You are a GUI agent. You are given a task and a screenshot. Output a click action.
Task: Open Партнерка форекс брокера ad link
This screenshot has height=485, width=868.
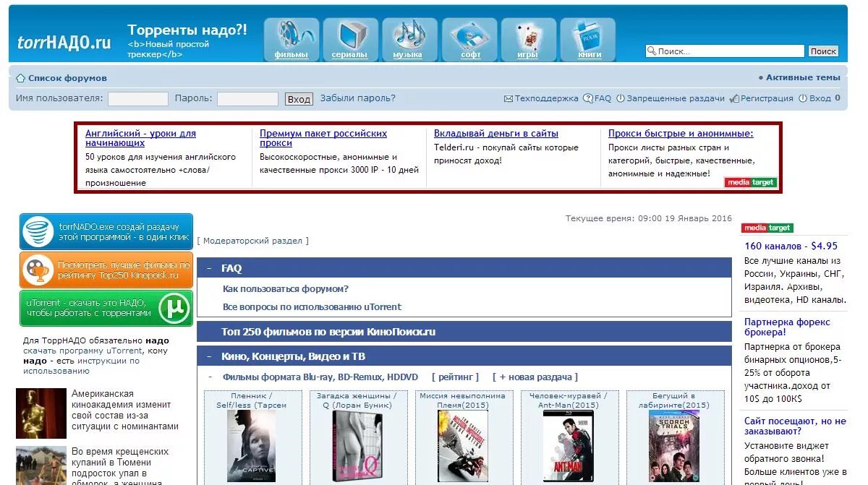(x=787, y=327)
